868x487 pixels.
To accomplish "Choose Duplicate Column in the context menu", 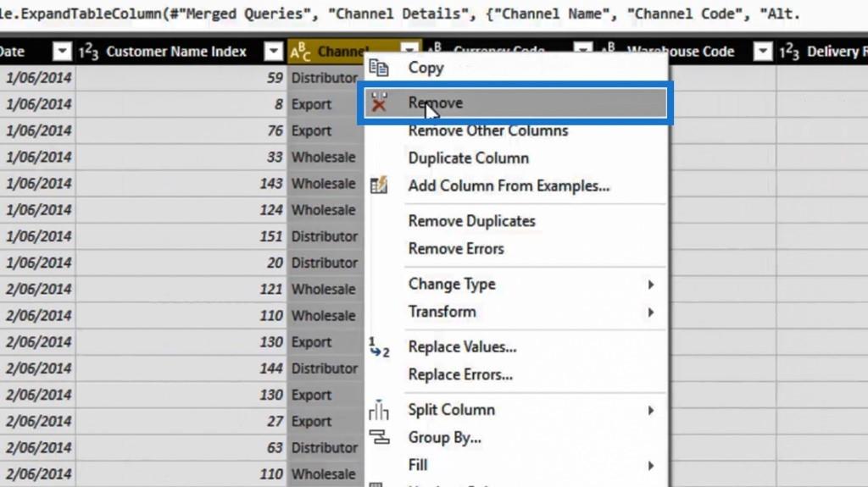I will coord(468,158).
